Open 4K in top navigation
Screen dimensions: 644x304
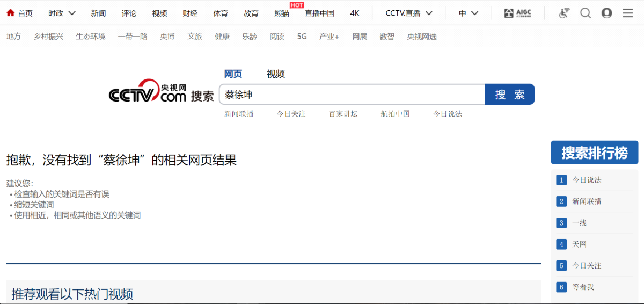(x=355, y=13)
